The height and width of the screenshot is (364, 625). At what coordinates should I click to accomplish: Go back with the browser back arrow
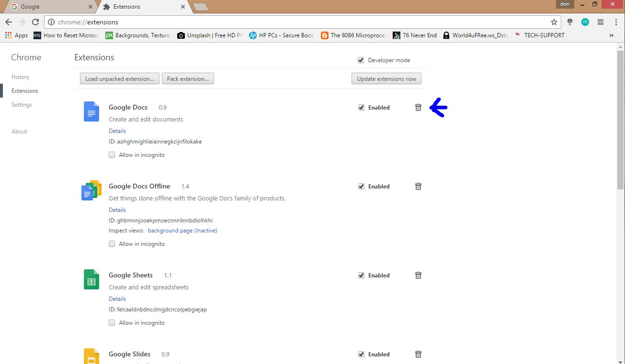coord(9,22)
